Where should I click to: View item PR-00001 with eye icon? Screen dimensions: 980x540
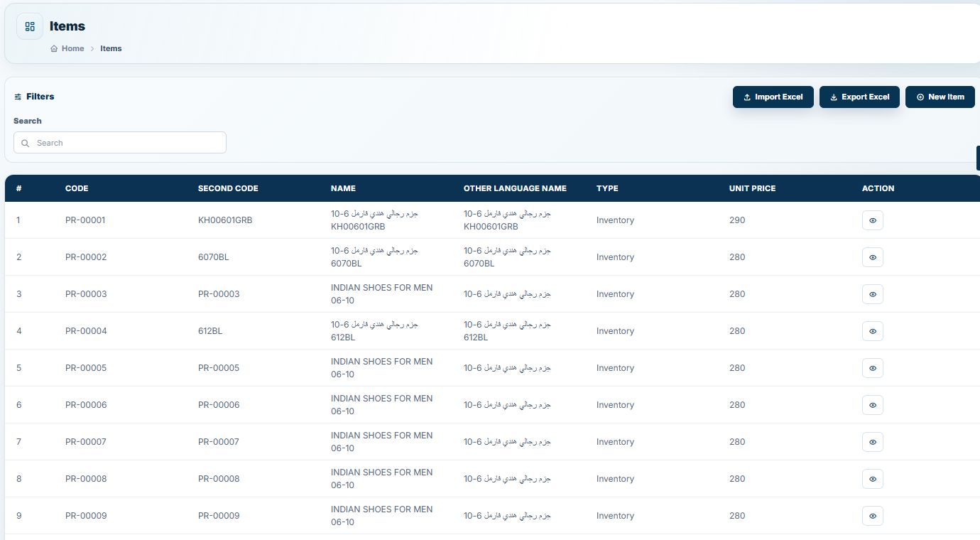(x=873, y=220)
